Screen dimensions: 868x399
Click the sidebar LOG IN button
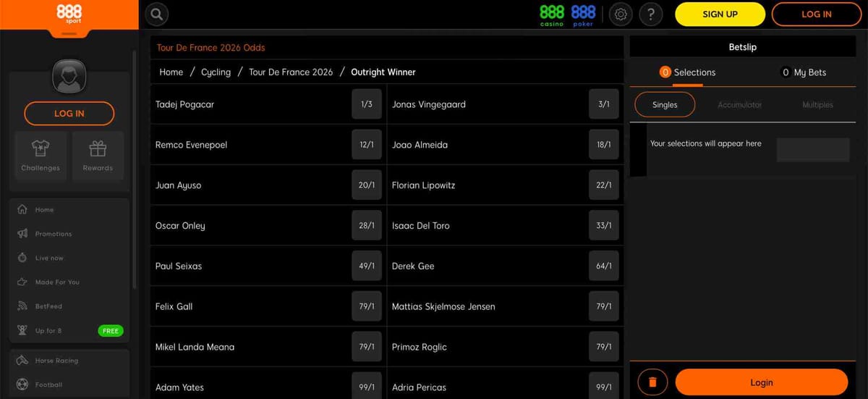click(69, 114)
